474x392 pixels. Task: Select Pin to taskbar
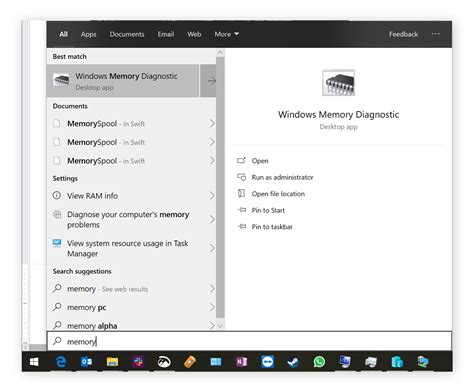click(265, 227)
